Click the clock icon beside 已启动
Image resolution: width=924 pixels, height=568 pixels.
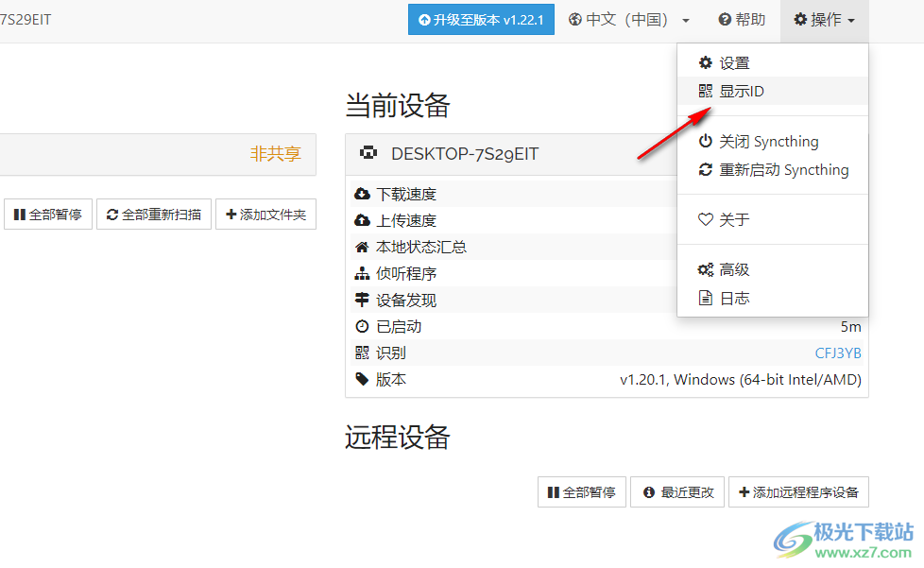click(362, 326)
